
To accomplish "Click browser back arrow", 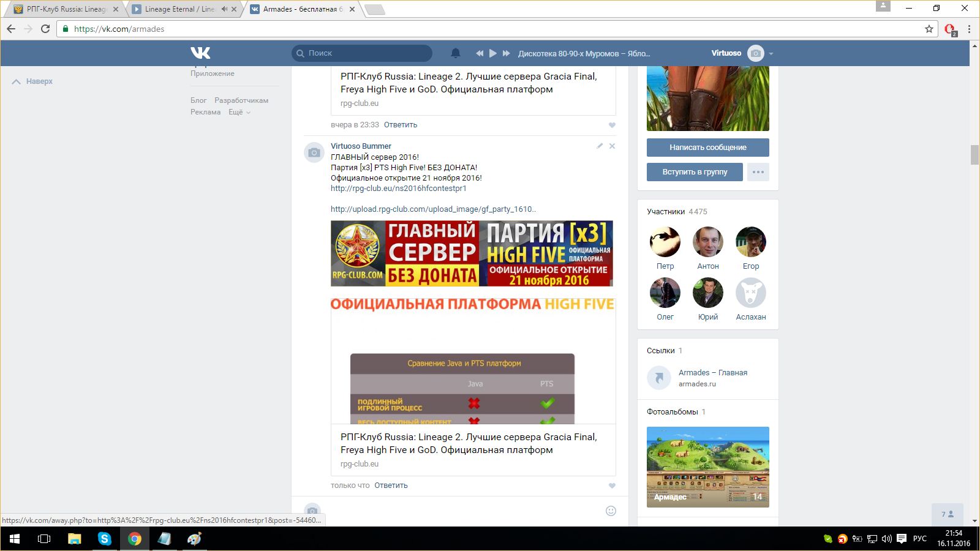I will [x=11, y=29].
